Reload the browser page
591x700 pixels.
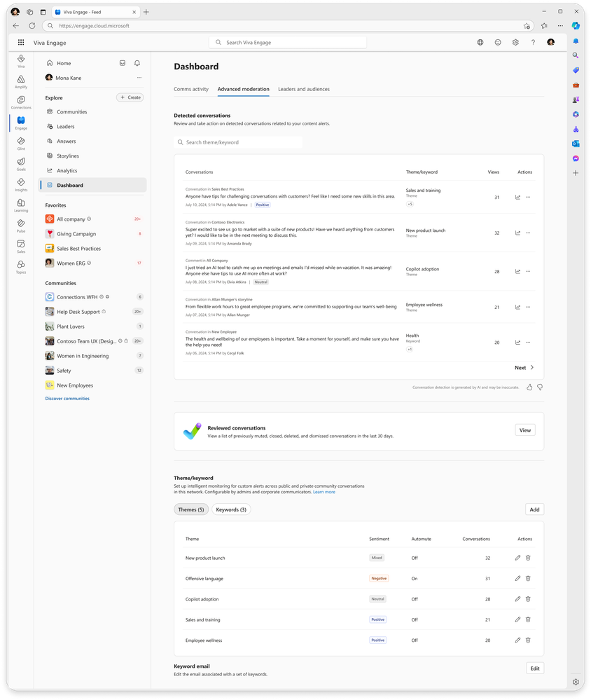(32, 26)
